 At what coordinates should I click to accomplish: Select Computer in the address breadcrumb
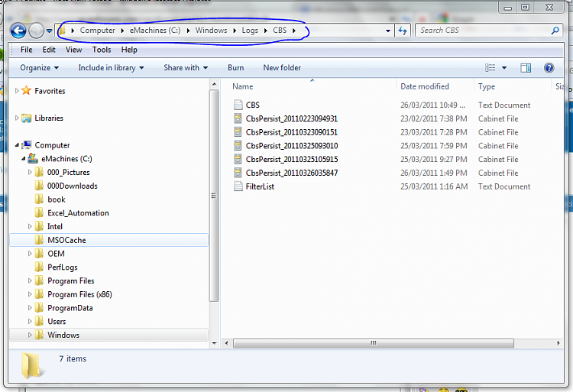(x=97, y=31)
